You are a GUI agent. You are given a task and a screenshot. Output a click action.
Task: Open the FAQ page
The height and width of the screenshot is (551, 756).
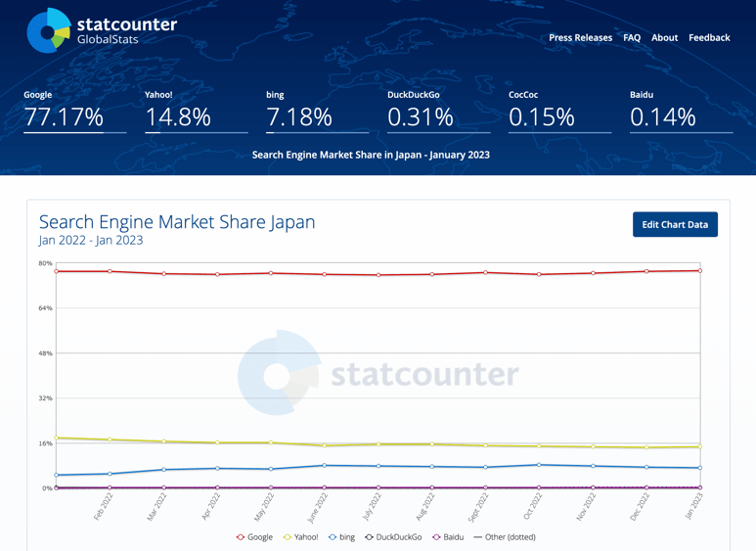coord(632,37)
